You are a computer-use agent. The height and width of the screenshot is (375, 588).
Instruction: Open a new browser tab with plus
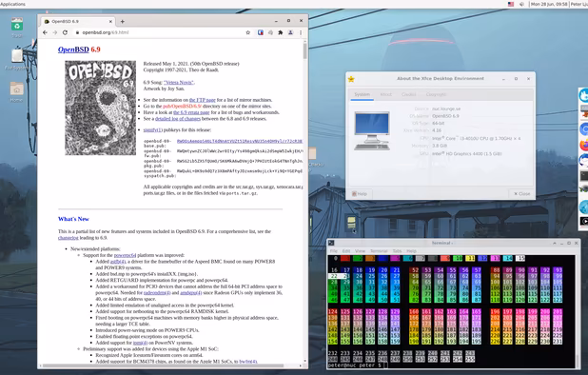coord(122,21)
